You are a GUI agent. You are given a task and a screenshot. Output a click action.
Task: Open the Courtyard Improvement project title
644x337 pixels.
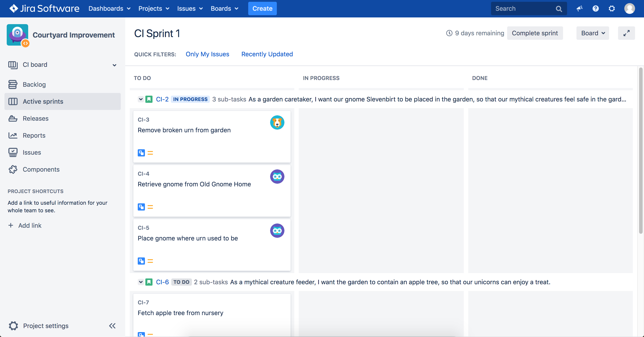[74, 35]
